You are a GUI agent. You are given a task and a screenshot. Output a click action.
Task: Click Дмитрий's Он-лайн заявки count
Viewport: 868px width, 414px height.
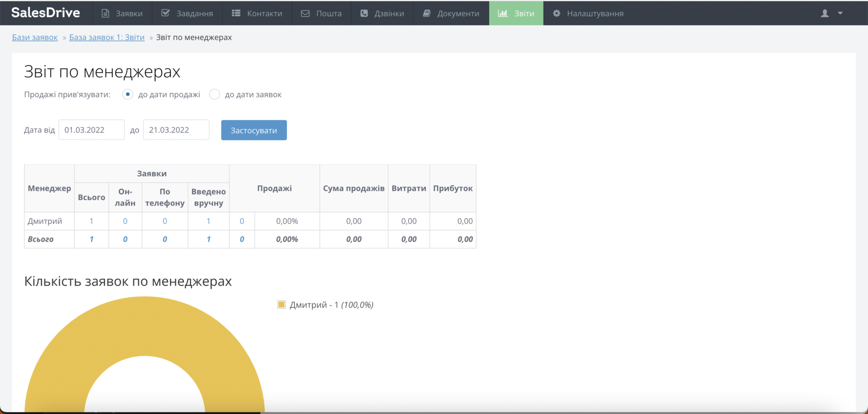click(125, 221)
